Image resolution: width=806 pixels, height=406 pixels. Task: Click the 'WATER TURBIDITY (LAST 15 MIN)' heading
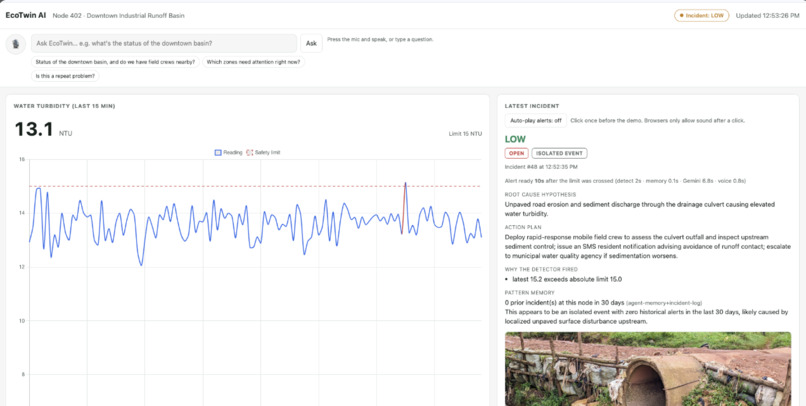[x=64, y=106]
